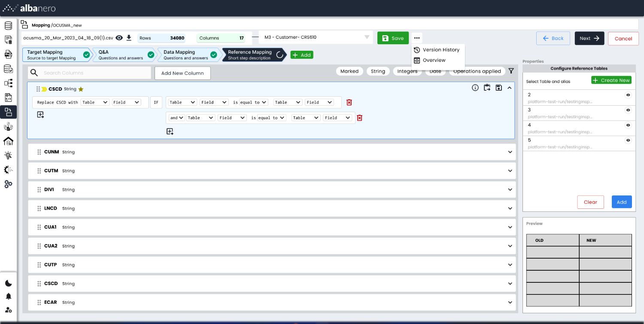Collapse the expanded CSCD column card

(x=510, y=88)
